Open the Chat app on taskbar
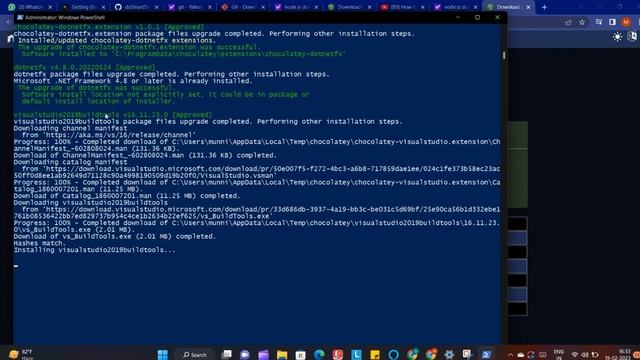The width and height of the screenshot is (640, 360). point(245,354)
